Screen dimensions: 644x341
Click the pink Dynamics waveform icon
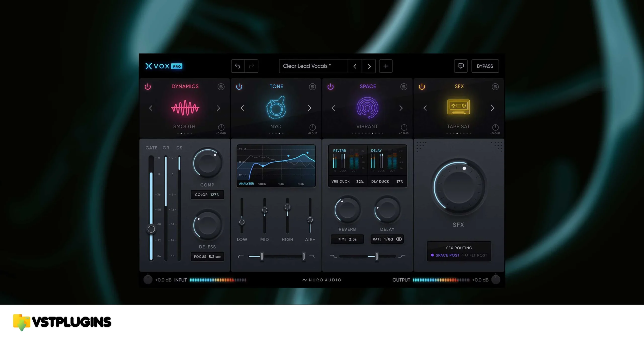(x=185, y=108)
